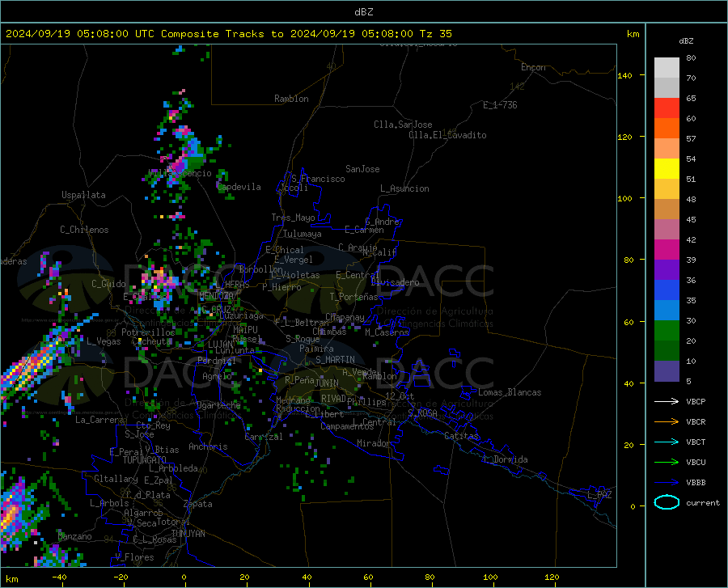Click the cyan VBCT arrow legend icon

(667, 442)
